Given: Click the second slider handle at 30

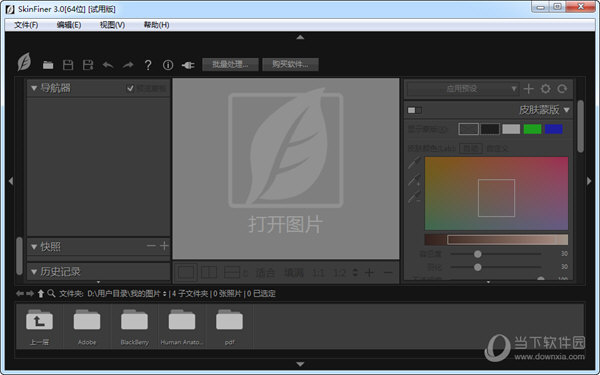Looking at the screenshot, I should coord(478,267).
